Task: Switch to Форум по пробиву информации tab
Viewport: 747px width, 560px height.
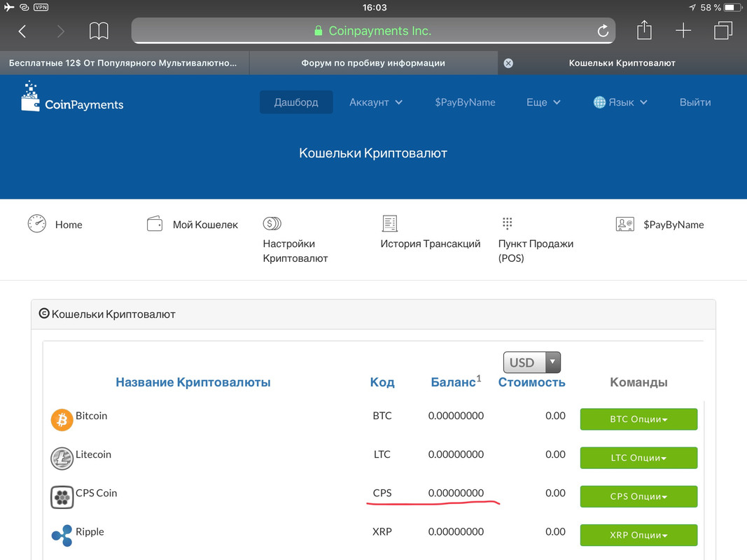Action: [373, 63]
